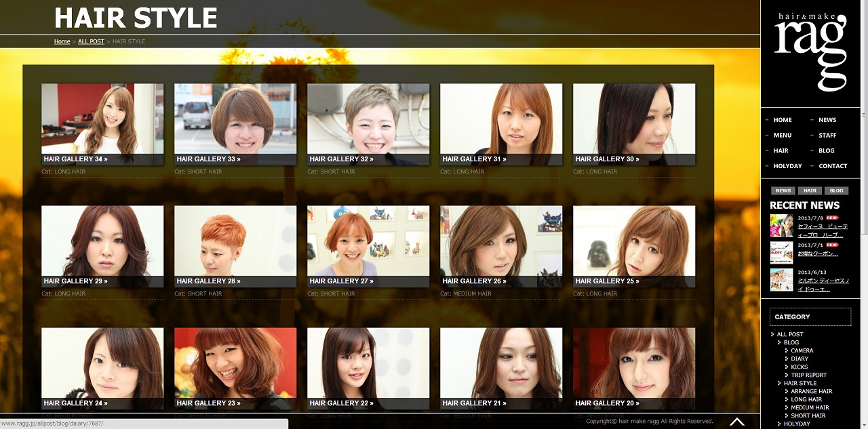
Task: Click the scroll-to-top arrow icon
Action: [736, 422]
